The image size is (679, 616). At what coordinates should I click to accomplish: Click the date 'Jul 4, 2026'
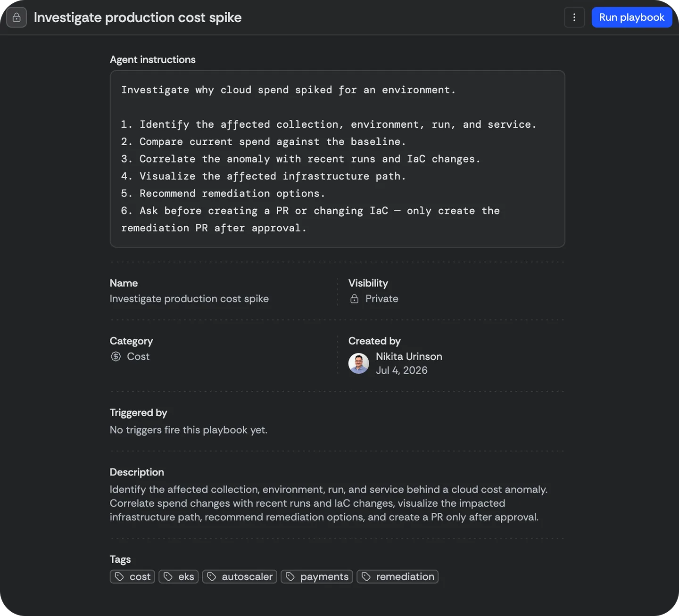pyautogui.click(x=402, y=370)
